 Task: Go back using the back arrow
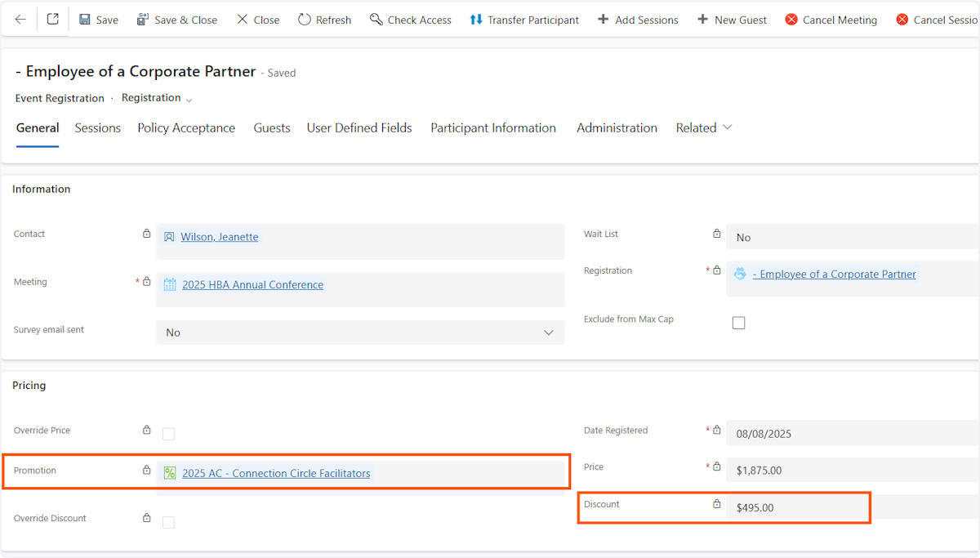pyautogui.click(x=20, y=20)
